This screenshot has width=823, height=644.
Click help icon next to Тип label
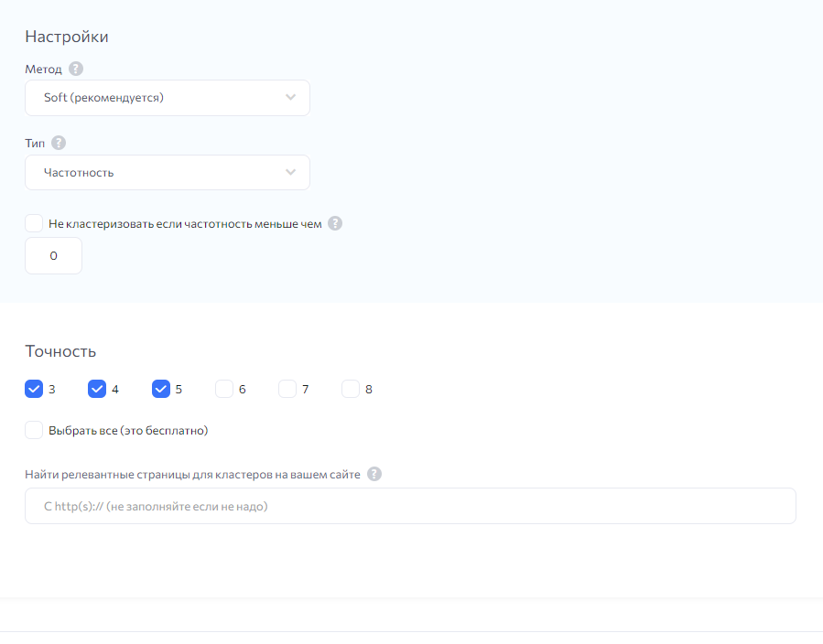[59, 143]
